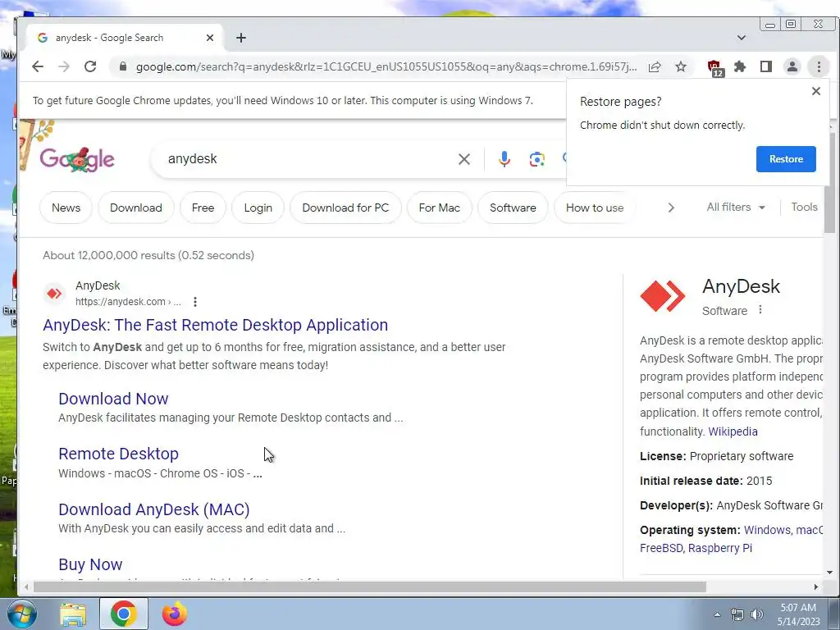Select the How to use chip
Viewport: 840px width, 630px height.
pyautogui.click(x=595, y=208)
